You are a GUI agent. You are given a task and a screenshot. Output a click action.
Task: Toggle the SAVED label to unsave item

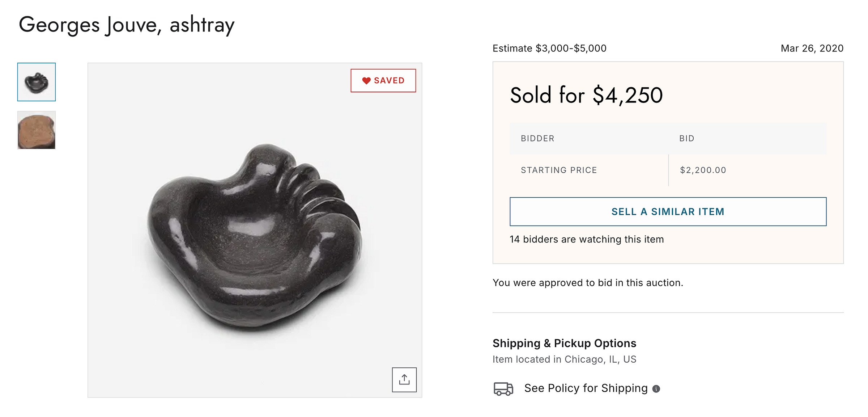click(389, 81)
